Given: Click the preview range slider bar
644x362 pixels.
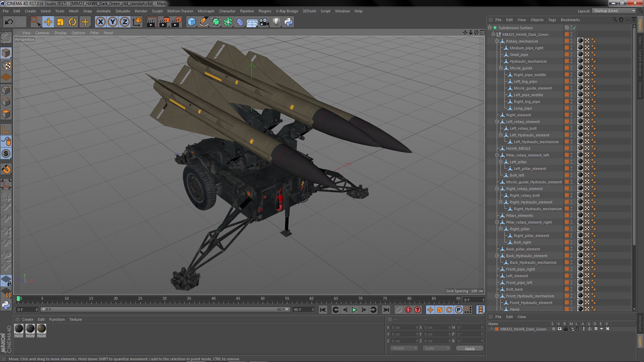Looking at the screenshot, I should (x=165, y=309).
